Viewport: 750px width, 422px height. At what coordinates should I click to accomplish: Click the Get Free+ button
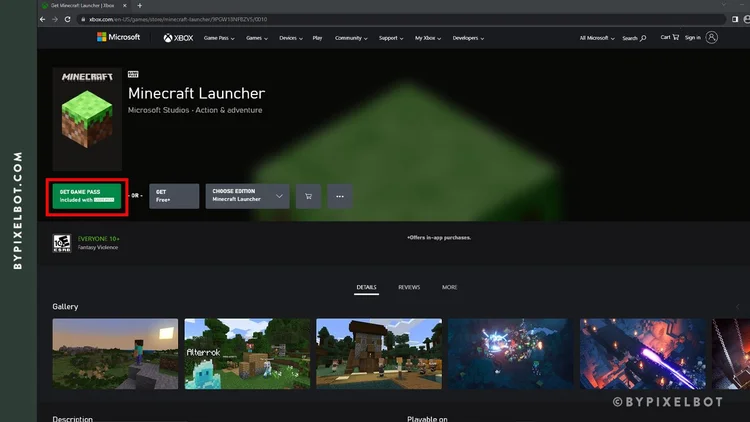click(174, 196)
